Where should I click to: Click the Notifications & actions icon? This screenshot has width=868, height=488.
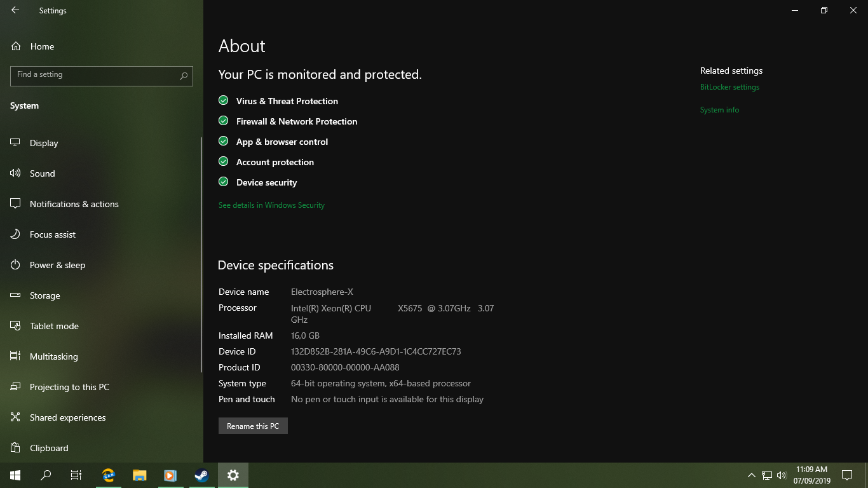coord(15,204)
